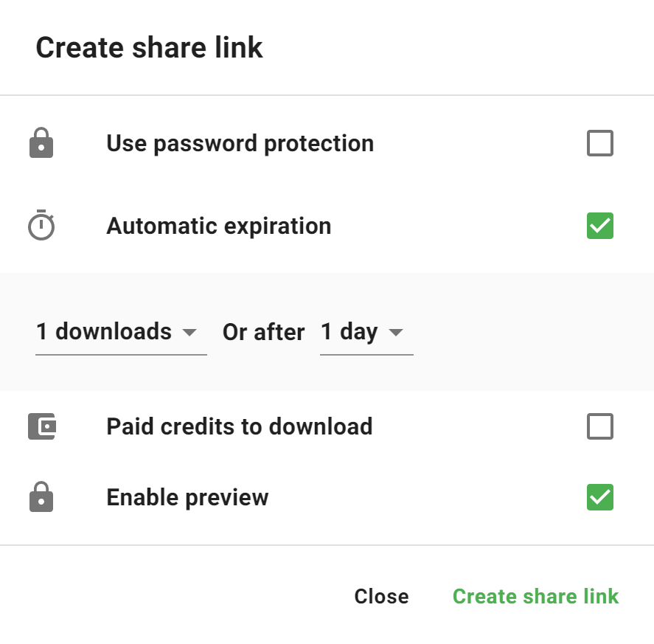
Task: Click the Paid credits to download label
Action: tap(239, 426)
